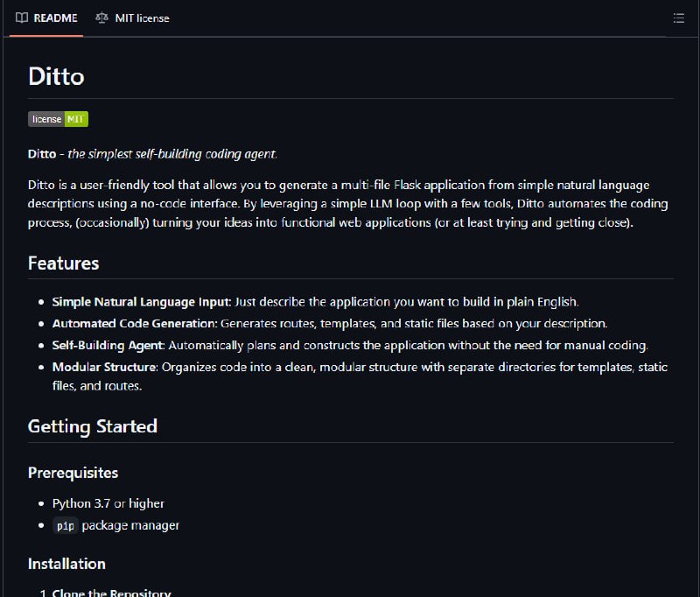Click the Clone the Repository step
Screen dimensions: 700x597
[112, 593]
